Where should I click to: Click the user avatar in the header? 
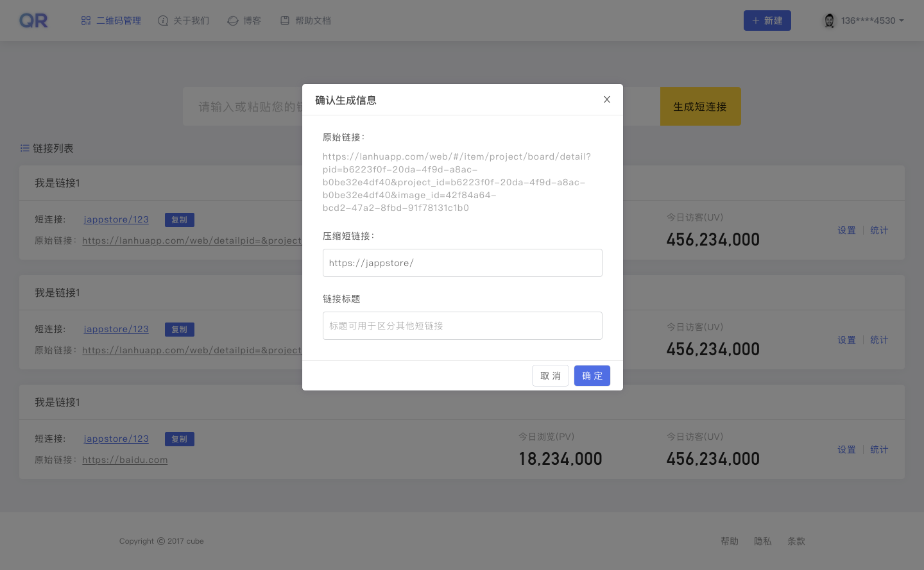pos(828,20)
